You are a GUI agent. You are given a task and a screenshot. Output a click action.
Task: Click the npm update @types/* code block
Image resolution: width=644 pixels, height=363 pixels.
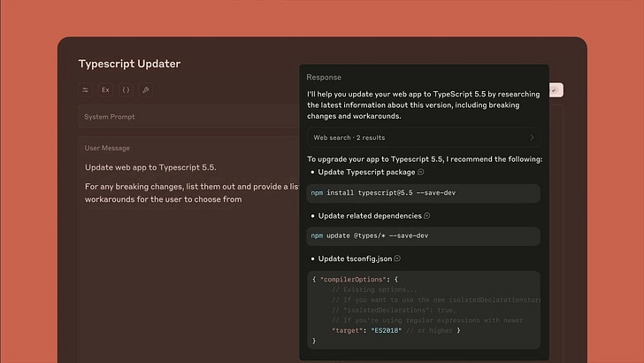[x=423, y=236]
